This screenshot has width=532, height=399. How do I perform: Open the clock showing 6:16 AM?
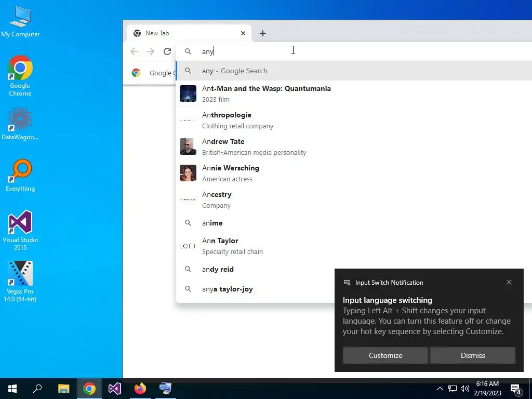487,389
